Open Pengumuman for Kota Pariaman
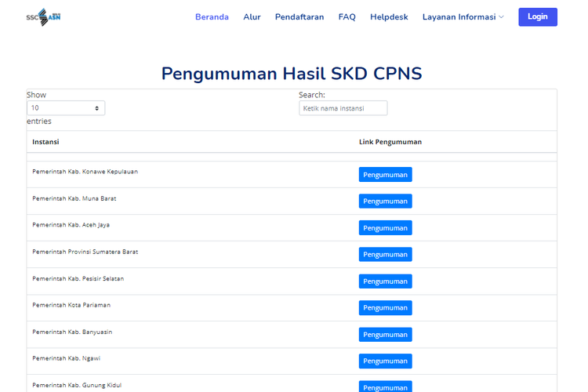The image size is (588, 392). [385, 308]
